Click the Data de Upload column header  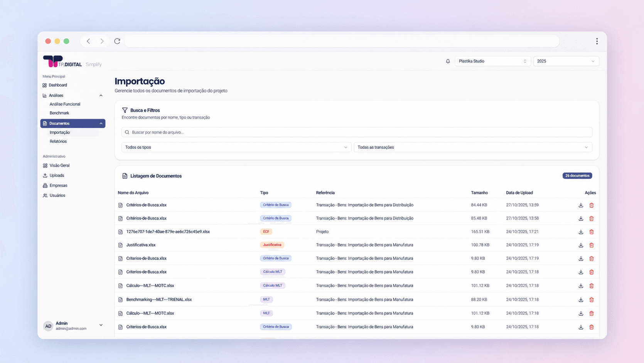pyautogui.click(x=519, y=193)
